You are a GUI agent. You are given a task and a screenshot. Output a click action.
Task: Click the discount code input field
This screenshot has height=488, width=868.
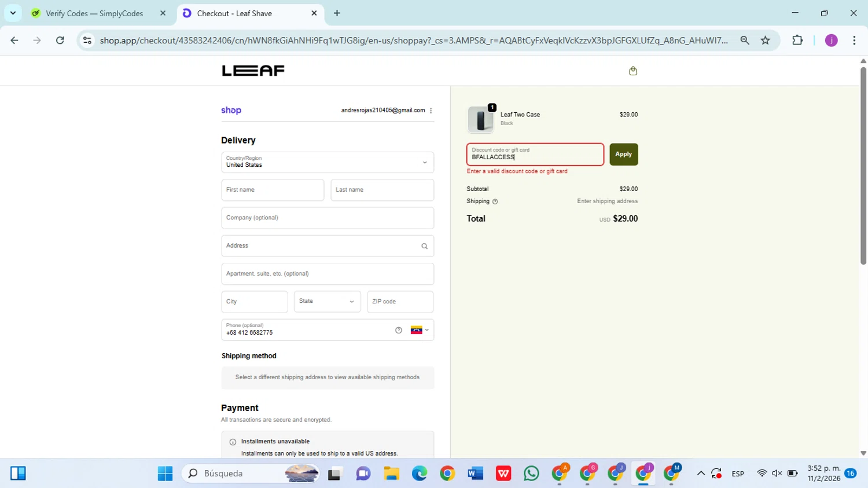(535, 154)
